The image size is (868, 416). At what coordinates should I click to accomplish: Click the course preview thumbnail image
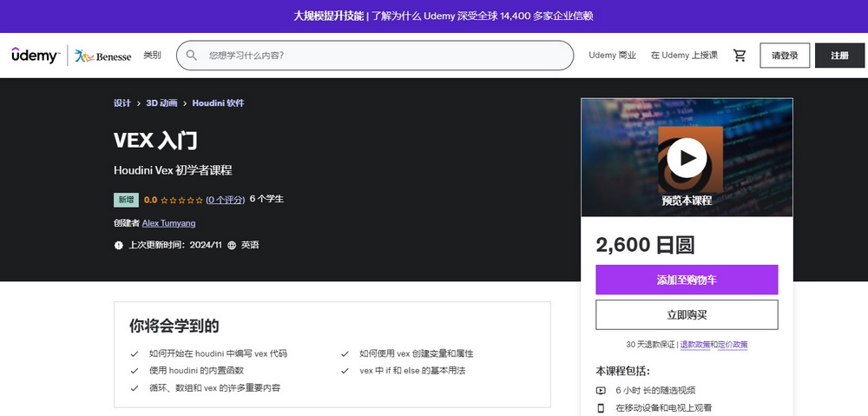pyautogui.click(x=687, y=157)
